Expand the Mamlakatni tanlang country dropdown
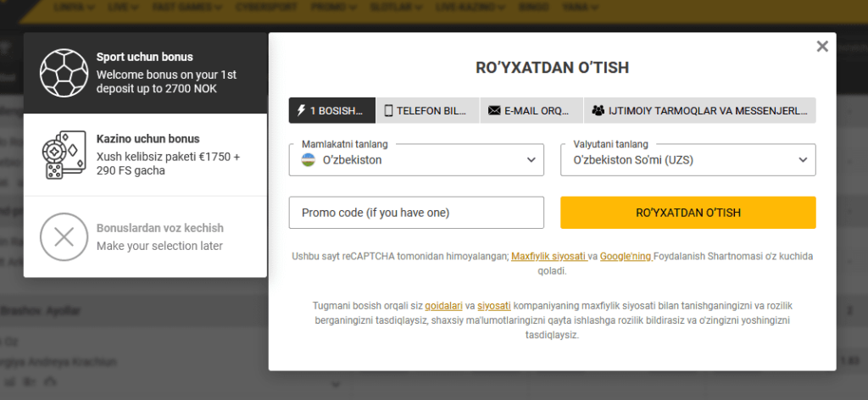This screenshot has height=400, width=868. (416, 160)
